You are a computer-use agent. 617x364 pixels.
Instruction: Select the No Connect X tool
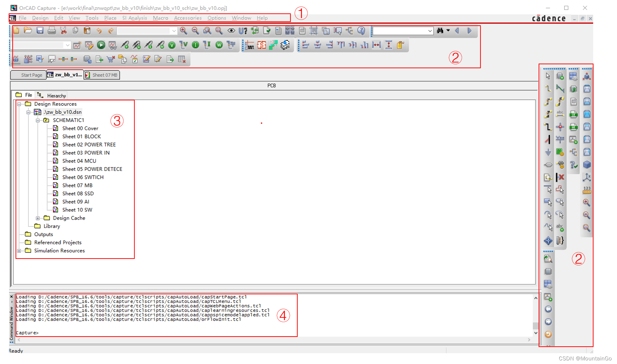pos(560,177)
